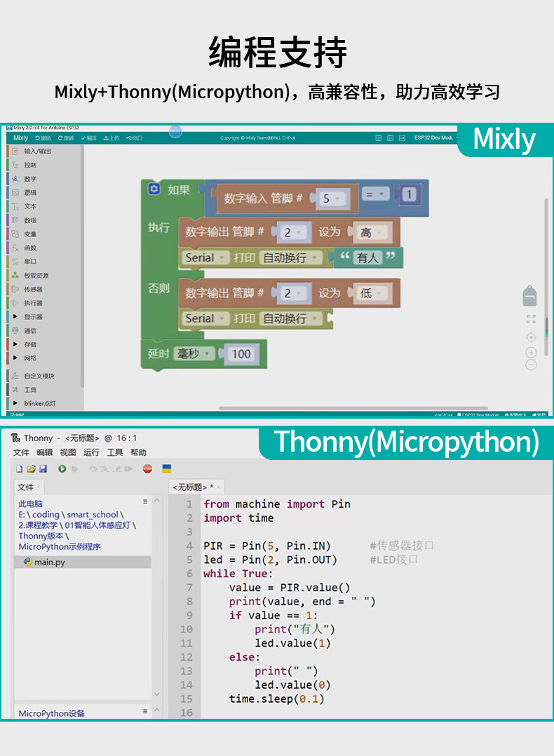The width and height of the screenshot is (554, 756).
Task: Open the 文件 menu in Thonny
Action: 21,452
